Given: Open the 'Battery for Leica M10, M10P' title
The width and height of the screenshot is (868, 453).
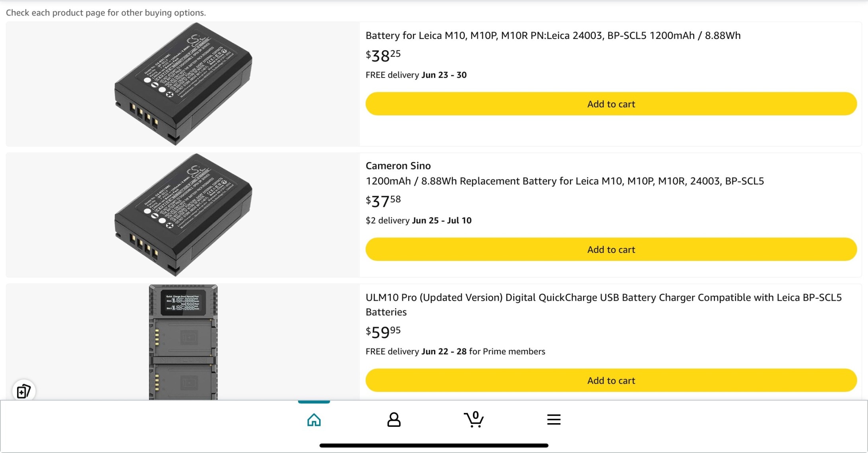Looking at the screenshot, I should 553,36.
